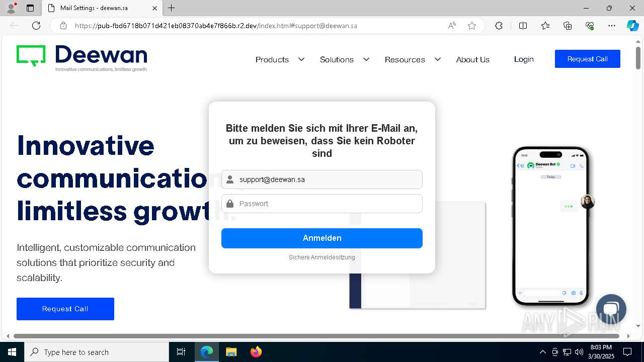Open Firefox from taskbar
Image resolution: width=644 pixels, height=362 pixels.
click(x=256, y=352)
